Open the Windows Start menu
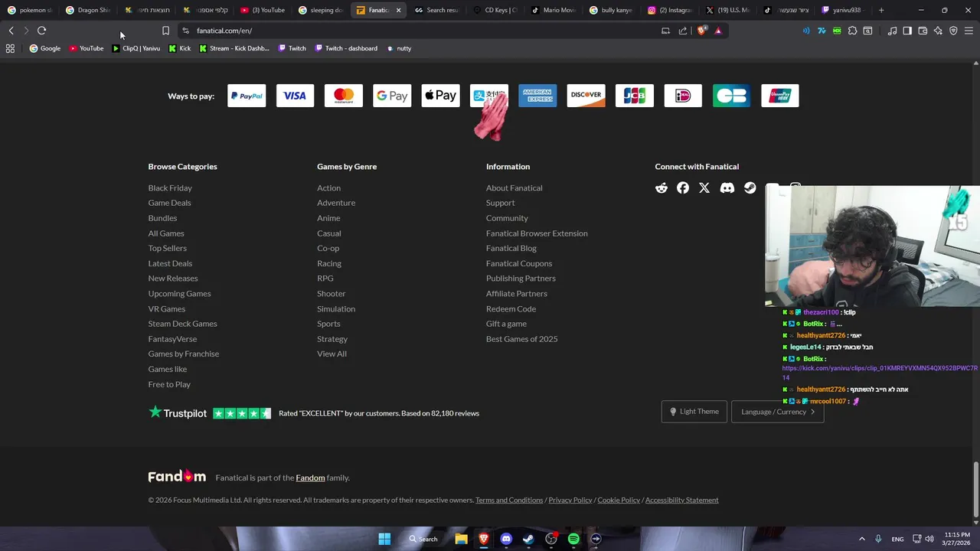Image resolution: width=980 pixels, height=551 pixels. [384, 539]
